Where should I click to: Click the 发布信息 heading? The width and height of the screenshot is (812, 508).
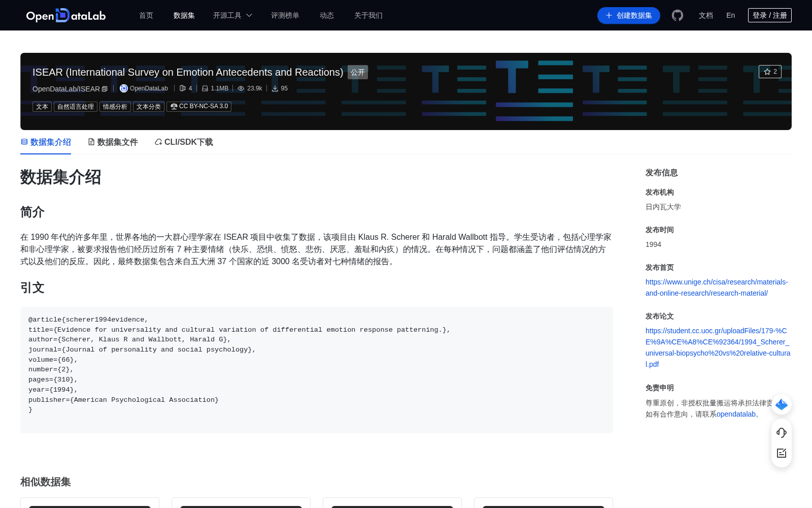(x=662, y=173)
